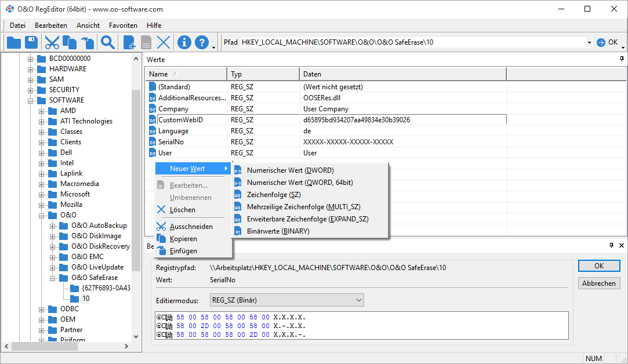Click the path input field
This screenshot has width=628, height=364.
tap(412, 42)
